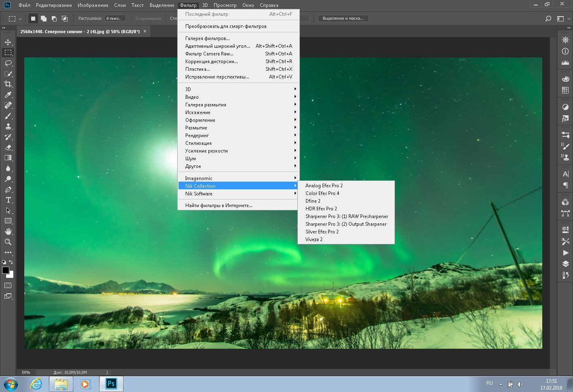This screenshot has width=573, height=392.
Task: Open the Histogram panel icon
Action: [x=565, y=63]
